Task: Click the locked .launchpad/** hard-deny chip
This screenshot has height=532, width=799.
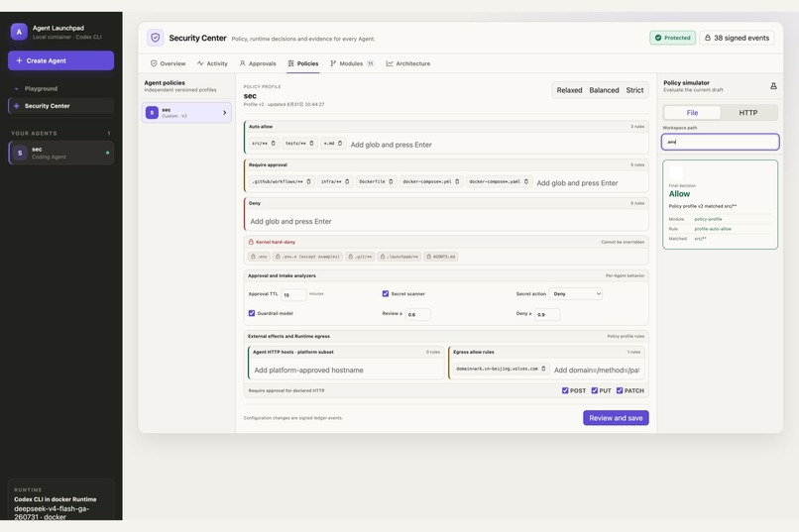Action: tap(399, 257)
